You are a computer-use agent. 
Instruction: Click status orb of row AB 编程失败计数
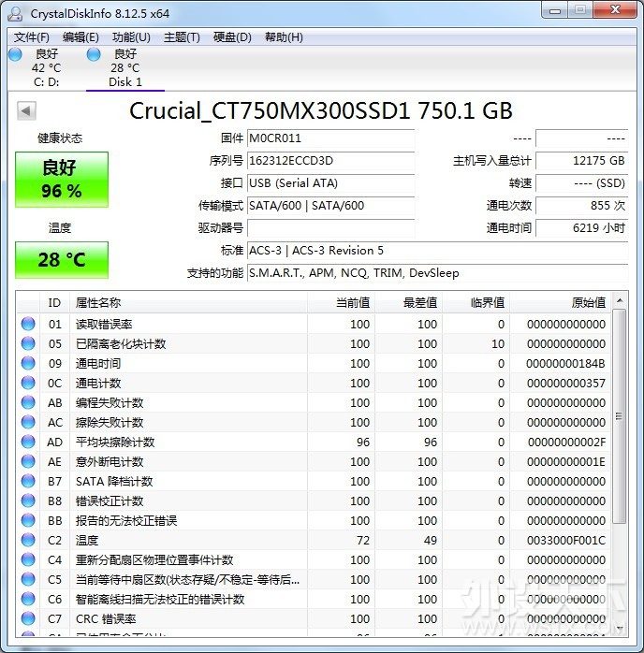tap(28, 402)
